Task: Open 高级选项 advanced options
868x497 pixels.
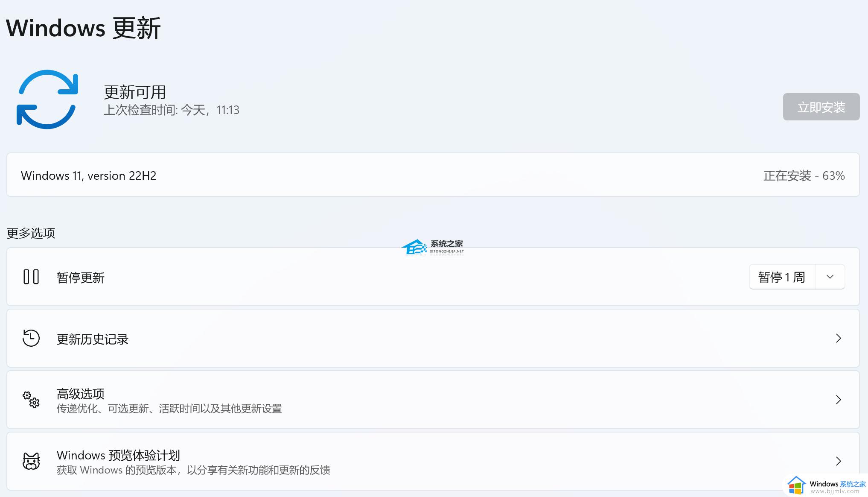Action: pos(433,400)
